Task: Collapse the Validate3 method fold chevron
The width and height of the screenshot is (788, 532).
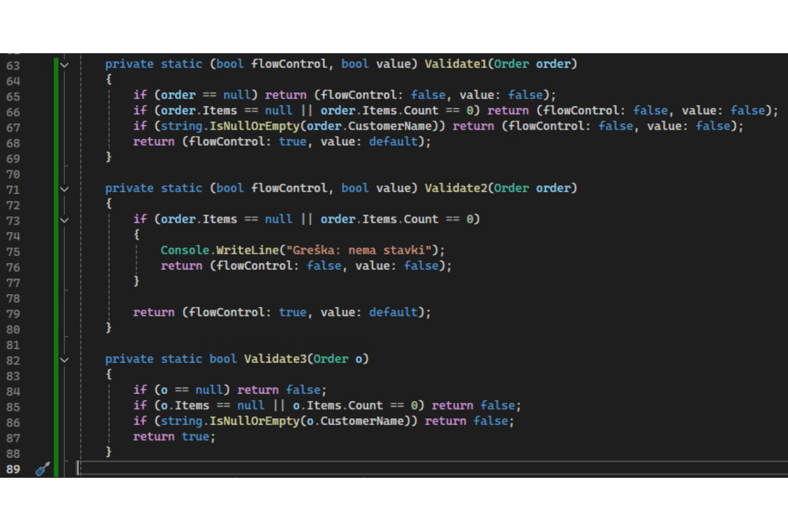Action: (x=64, y=360)
